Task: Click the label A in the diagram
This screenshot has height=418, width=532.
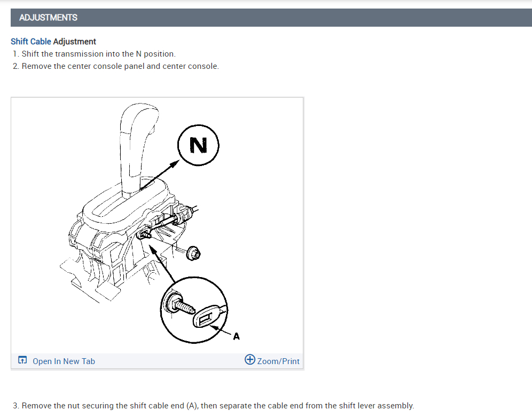Action: point(236,336)
